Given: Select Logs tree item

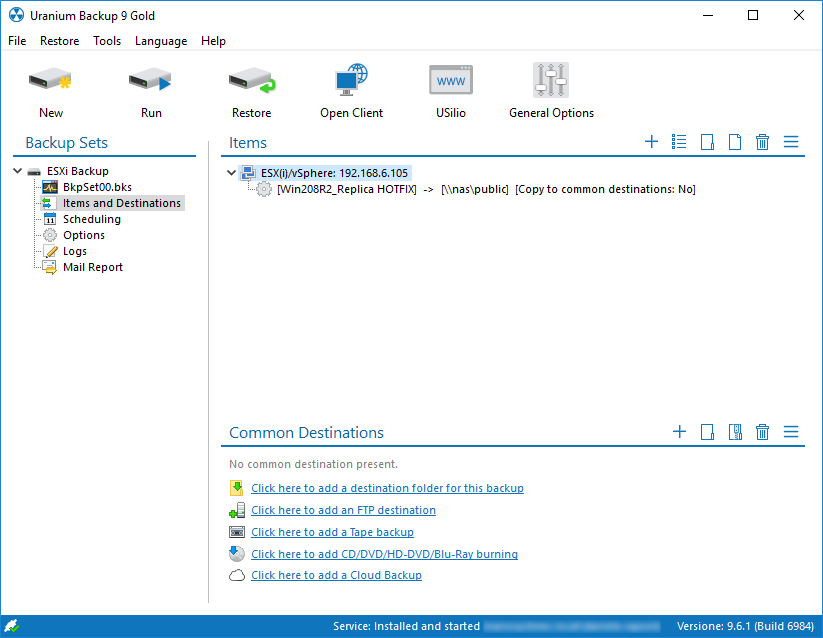Looking at the screenshot, I should click(75, 251).
